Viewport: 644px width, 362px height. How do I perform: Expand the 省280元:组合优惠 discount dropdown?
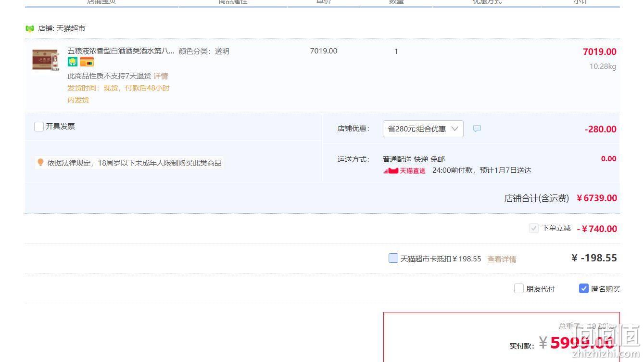tap(423, 129)
